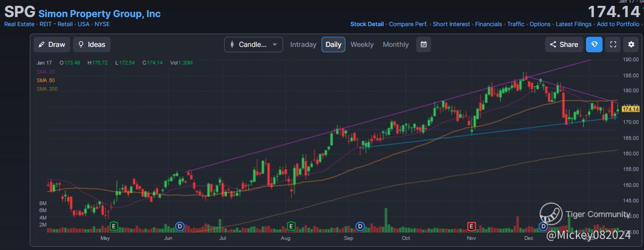Click the 190.00 price axis label
This screenshot has width=644, height=250.
click(630, 60)
